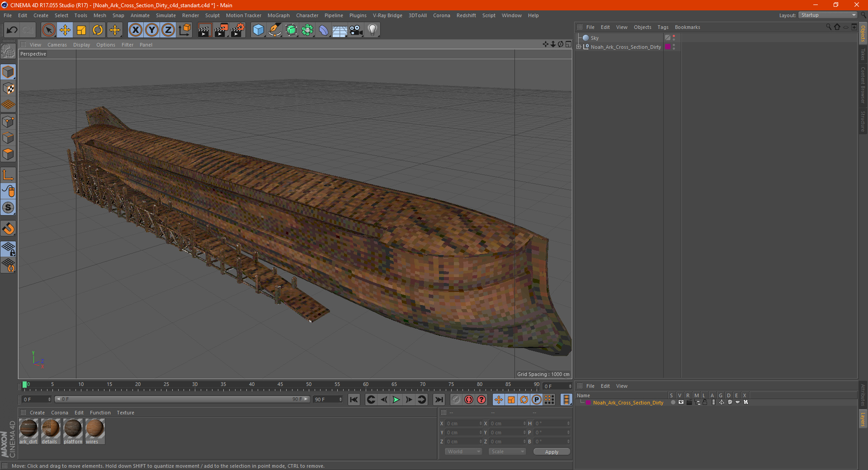Add a Light object
Screen dimensions: 868x470
click(372, 30)
